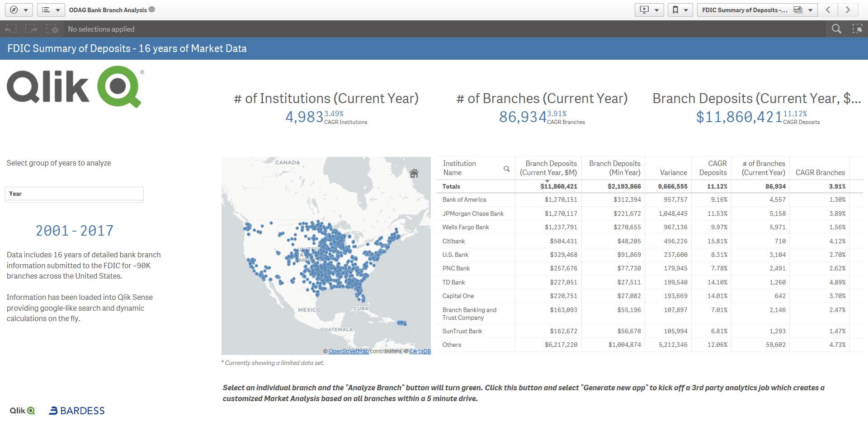
Task: Open the selections tool
Action: (857, 29)
